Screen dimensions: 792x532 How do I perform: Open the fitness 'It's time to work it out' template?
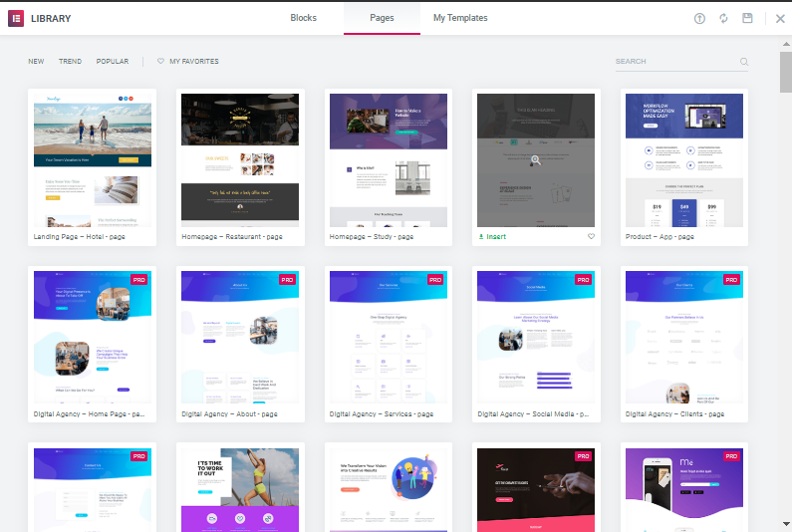coord(240,489)
